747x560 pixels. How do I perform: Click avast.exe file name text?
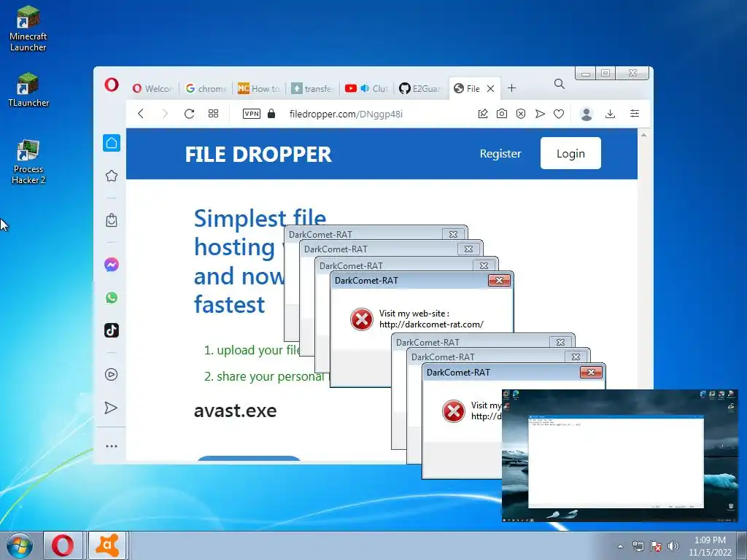pyautogui.click(x=236, y=411)
